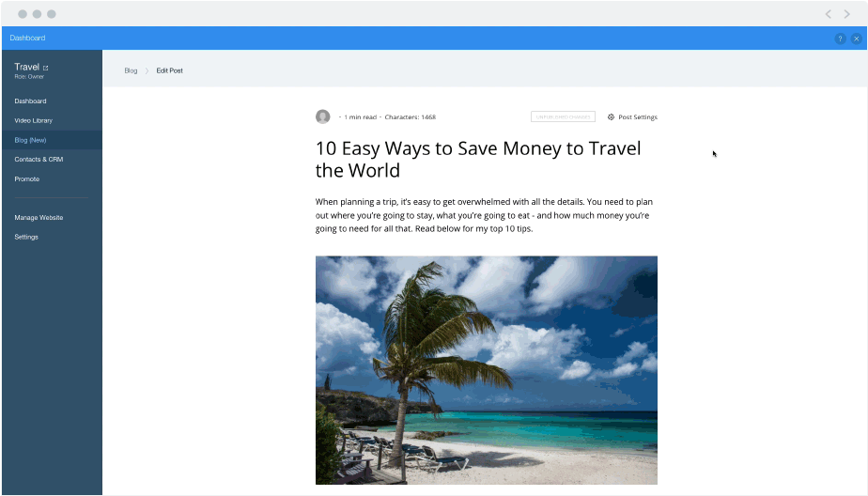Click the Blog breadcrumb link
Viewport: 868px width, 496px height.
click(x=131, y=70)
